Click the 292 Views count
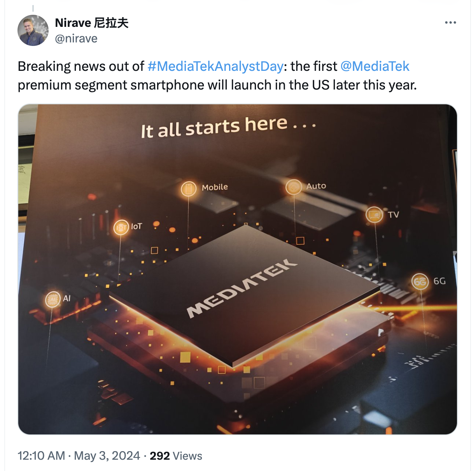The height and width of the screenshot is (471, 476). pyautogui.click(x=176, y=456)
